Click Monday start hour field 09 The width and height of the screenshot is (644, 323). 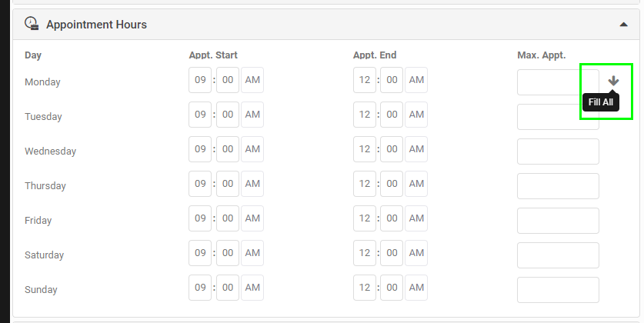pyautogui.click(x=200, y=80)
